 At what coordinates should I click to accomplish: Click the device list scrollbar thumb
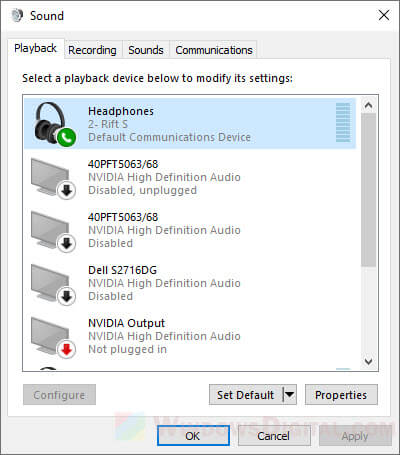368,190
